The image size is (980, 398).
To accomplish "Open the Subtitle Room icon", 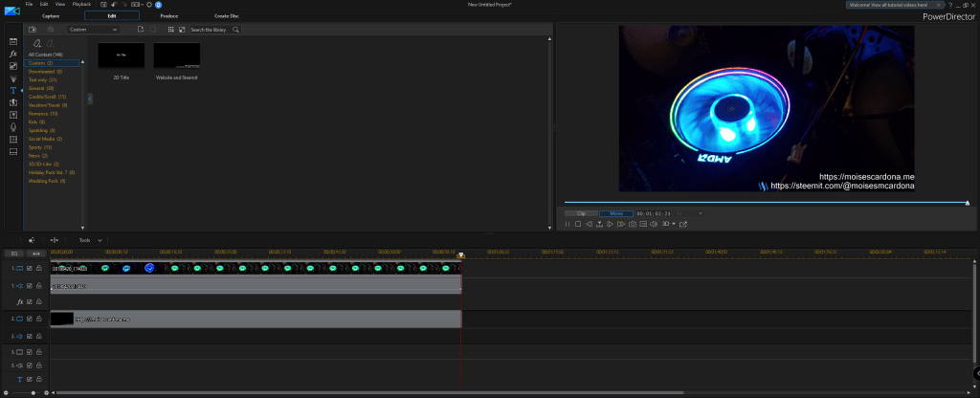I will tap(13, 152).
